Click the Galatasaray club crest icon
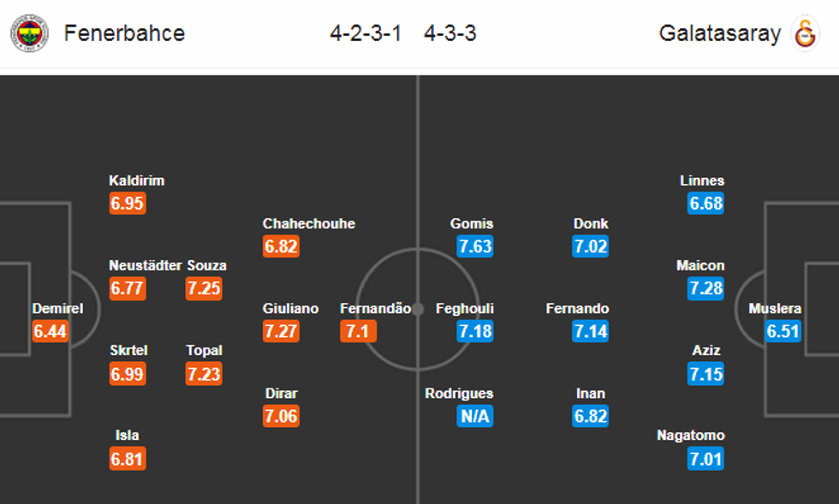Screen dimensions: 839x504 click(x=805, y=33)
